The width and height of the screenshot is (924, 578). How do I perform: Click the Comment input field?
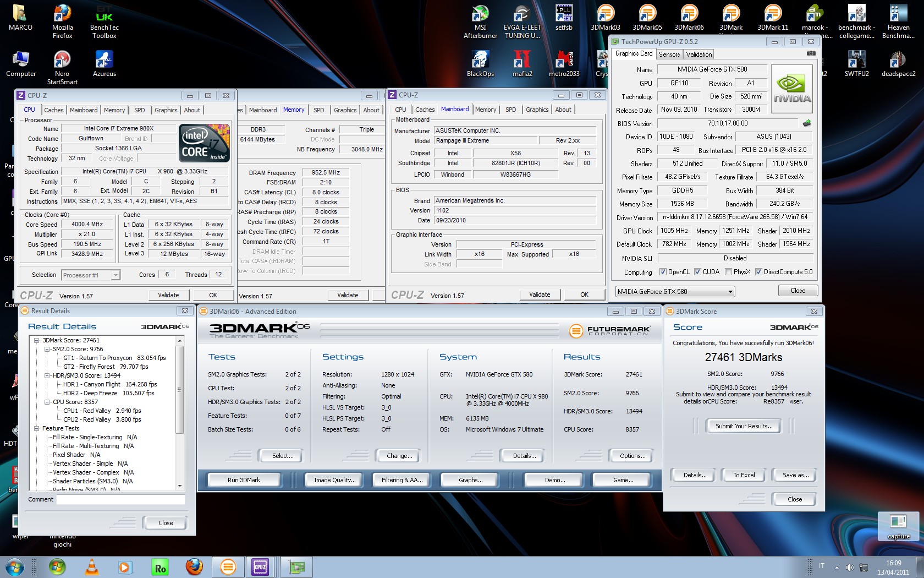[120, 499]
